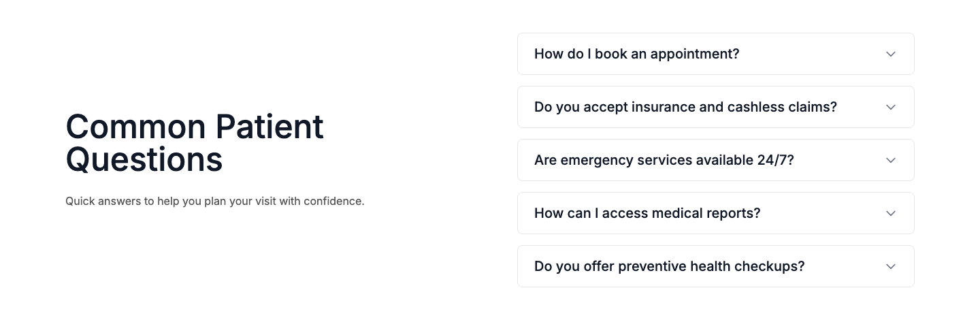Viewport: 980px width, 320px height.
Task: Click the chevron beside the appointment booking question
Action: tap(891, 54)
